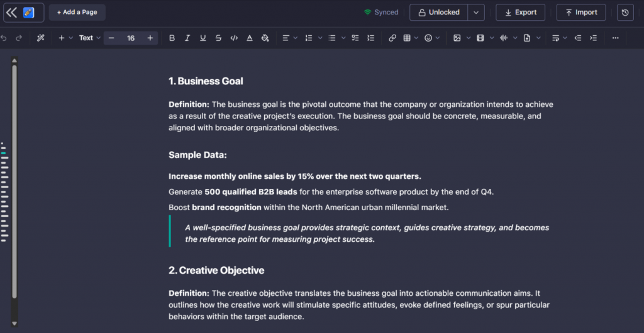
Task: Insert a file attachment
Action: [x=527, y=38]
